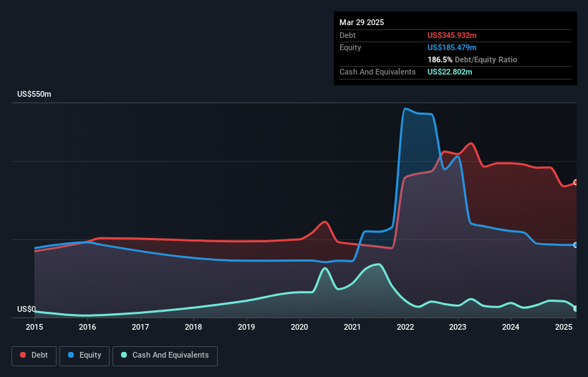The image size is (588, 377).
Task: Click the blue Equity legend dot
Action: [71, 355]
